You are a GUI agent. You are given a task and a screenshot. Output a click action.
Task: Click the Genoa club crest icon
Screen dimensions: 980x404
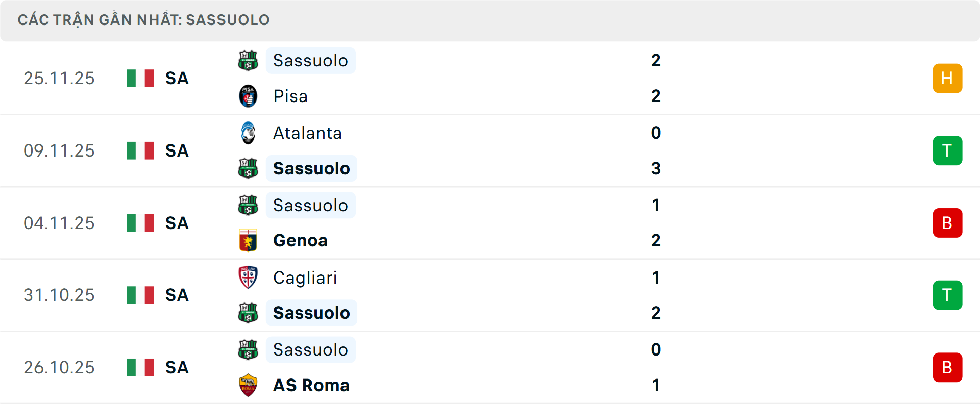click(x=248, y=240)
